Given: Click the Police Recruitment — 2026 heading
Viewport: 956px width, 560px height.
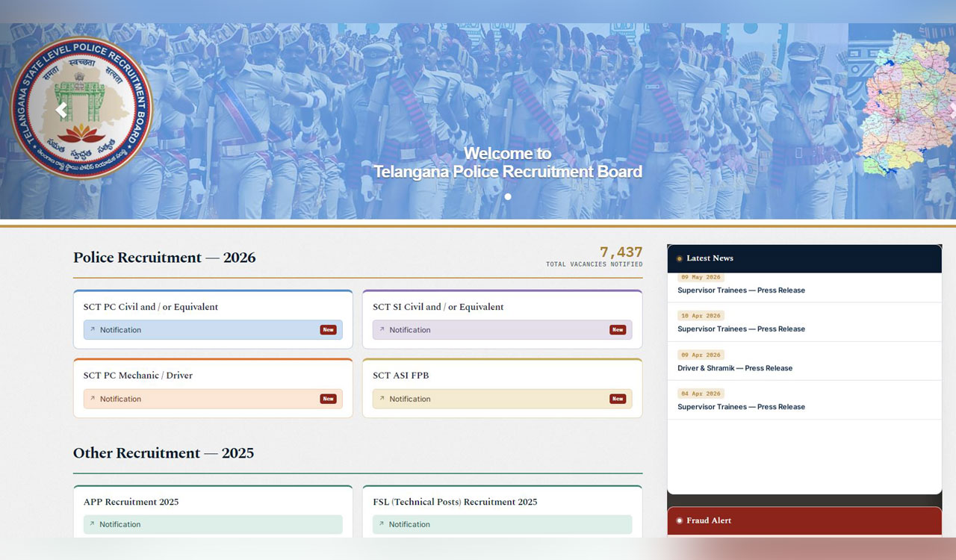Looking at the screenshot, I should pyautogui.click(x=164, y=258).
